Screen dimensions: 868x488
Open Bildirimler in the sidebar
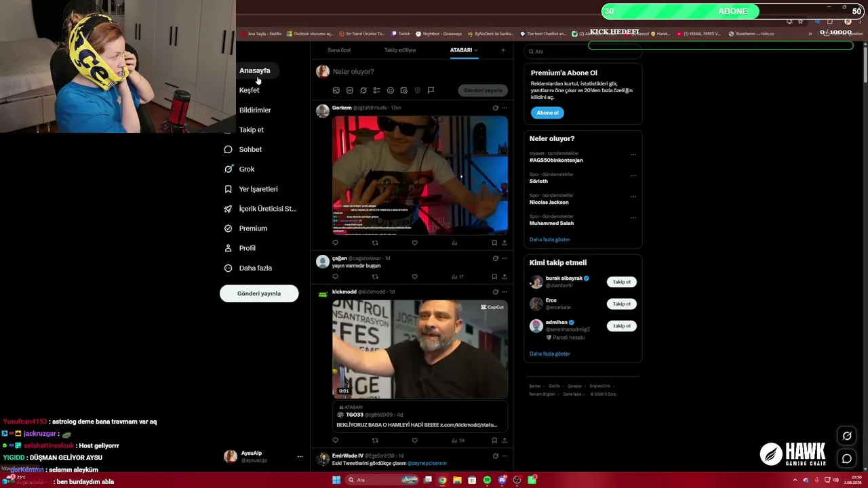(255, 110)
